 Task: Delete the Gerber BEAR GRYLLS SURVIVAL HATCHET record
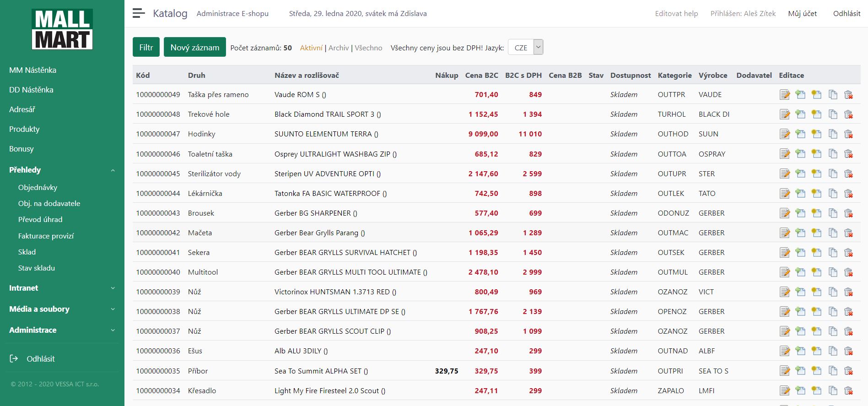pyautogui.click(x=848, y=252)
